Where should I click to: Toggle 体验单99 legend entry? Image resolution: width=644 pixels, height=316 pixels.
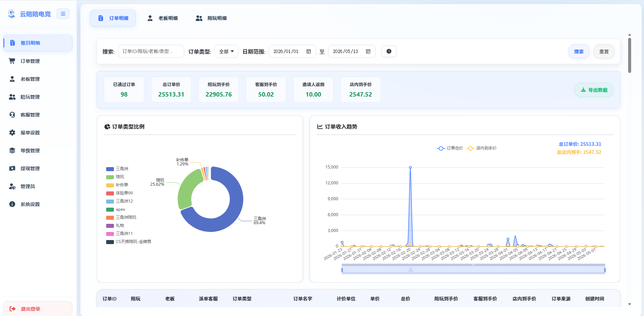[x=120, y=193]
